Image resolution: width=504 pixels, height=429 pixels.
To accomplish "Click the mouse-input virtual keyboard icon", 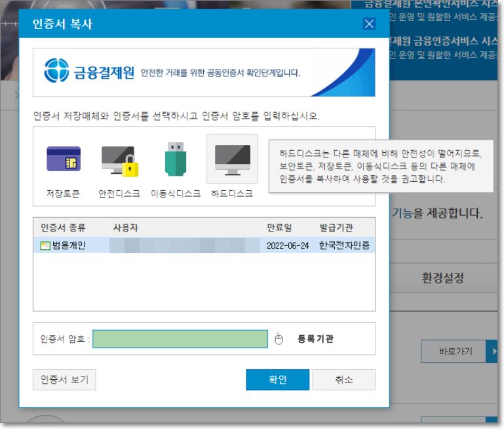I will point(279,338).
